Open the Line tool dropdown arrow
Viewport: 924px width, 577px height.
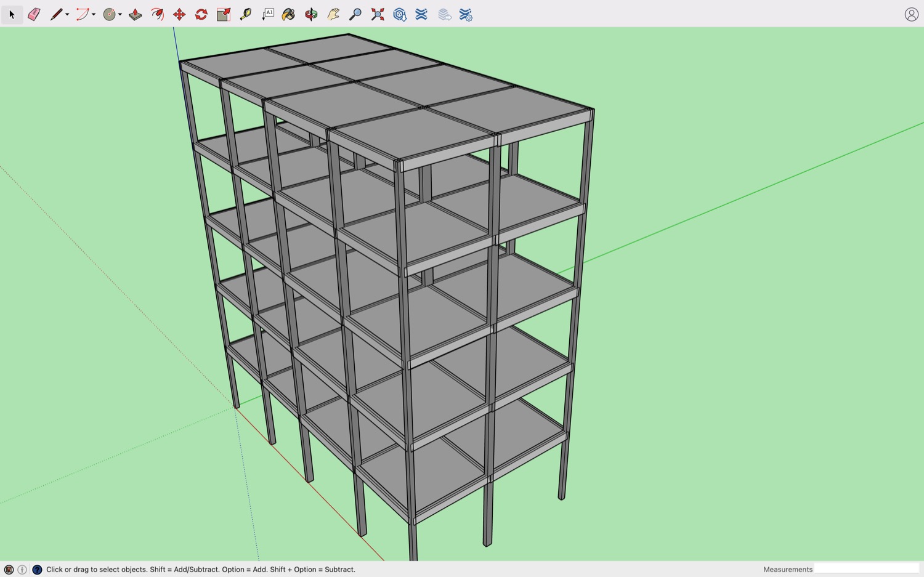pos(67,14)
